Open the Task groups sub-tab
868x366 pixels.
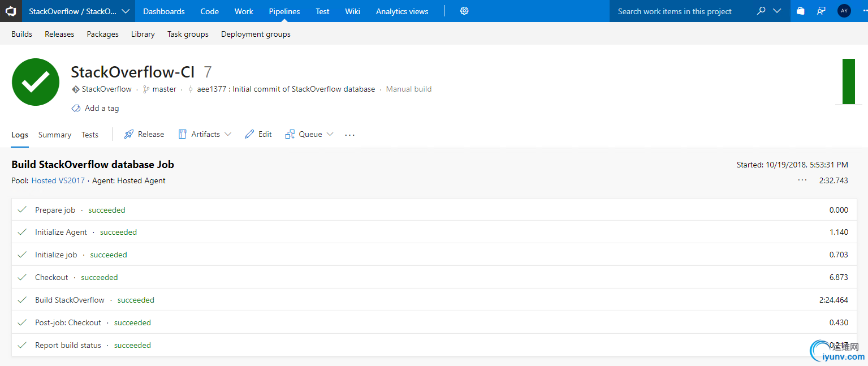pos(188,34)
